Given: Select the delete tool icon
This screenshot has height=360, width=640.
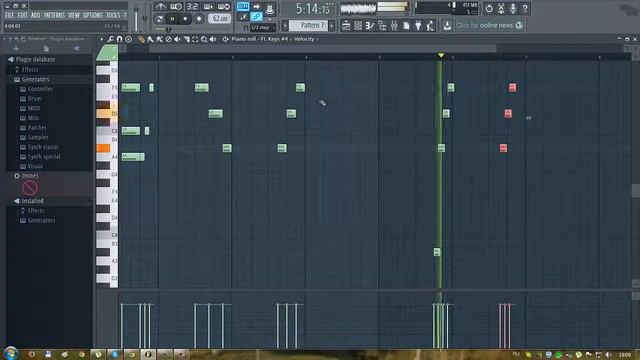Looking at the screenshot, I should pos(168,39).
